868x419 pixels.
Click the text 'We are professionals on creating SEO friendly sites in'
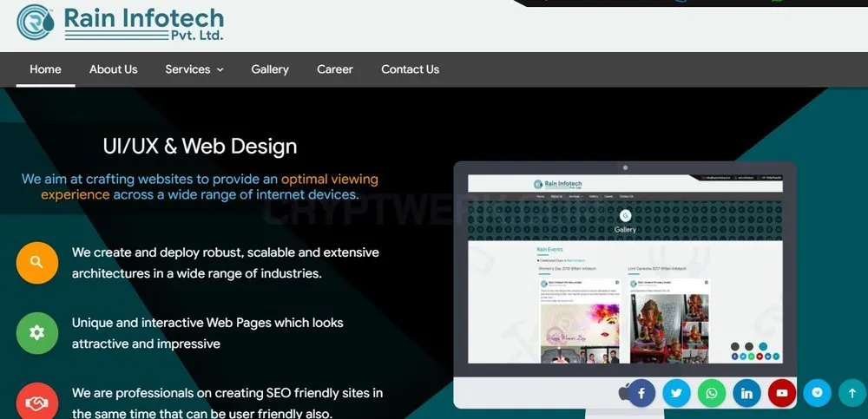point(227,393)
